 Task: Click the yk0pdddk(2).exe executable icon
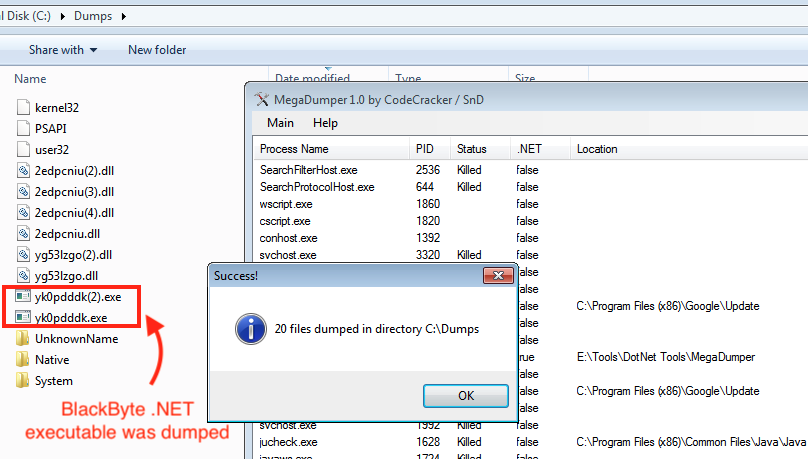pyautogui.click(x=24, y=297)
